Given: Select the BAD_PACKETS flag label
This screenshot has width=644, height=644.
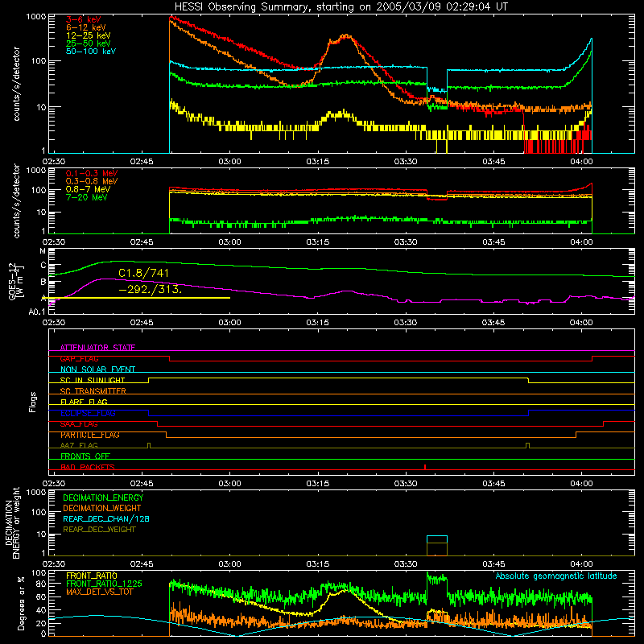Looking at the screenshot, I should click(88, 467).
